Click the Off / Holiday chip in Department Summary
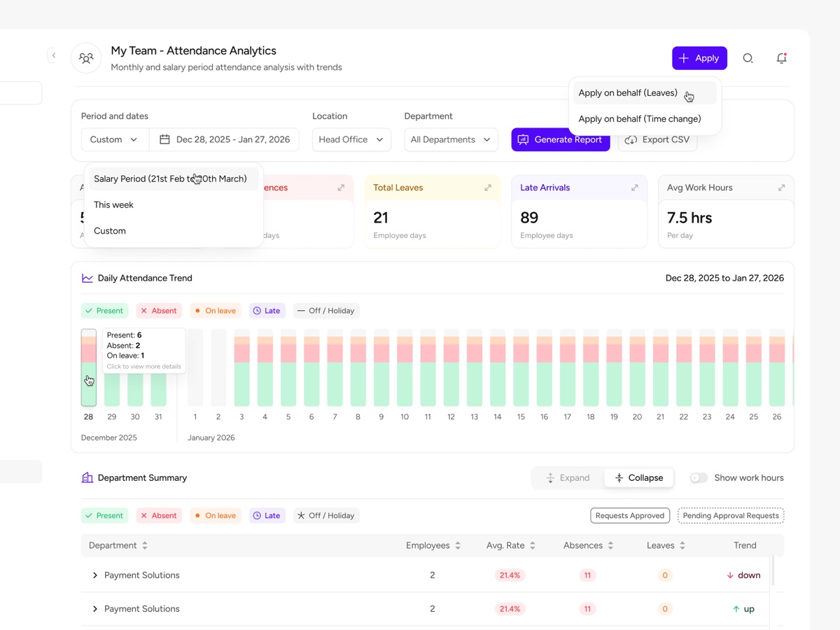Viewport: 840px width, 630px height. 326,515
